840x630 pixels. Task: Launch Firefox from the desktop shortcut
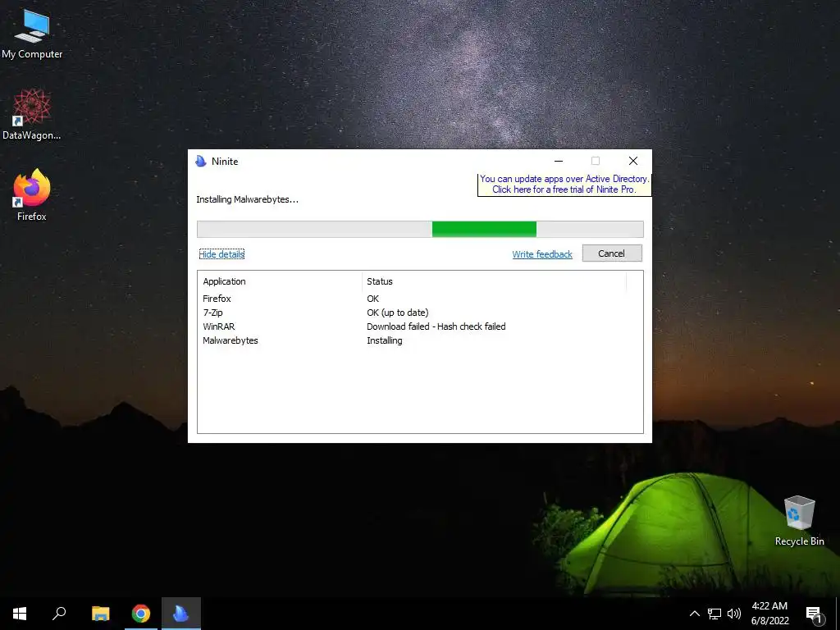click(32, 195)
